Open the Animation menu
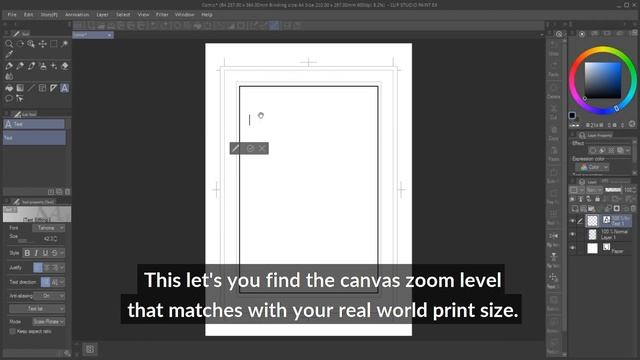Image resolution: width=640 pixels, height=360 pixels. coord(77,14)
